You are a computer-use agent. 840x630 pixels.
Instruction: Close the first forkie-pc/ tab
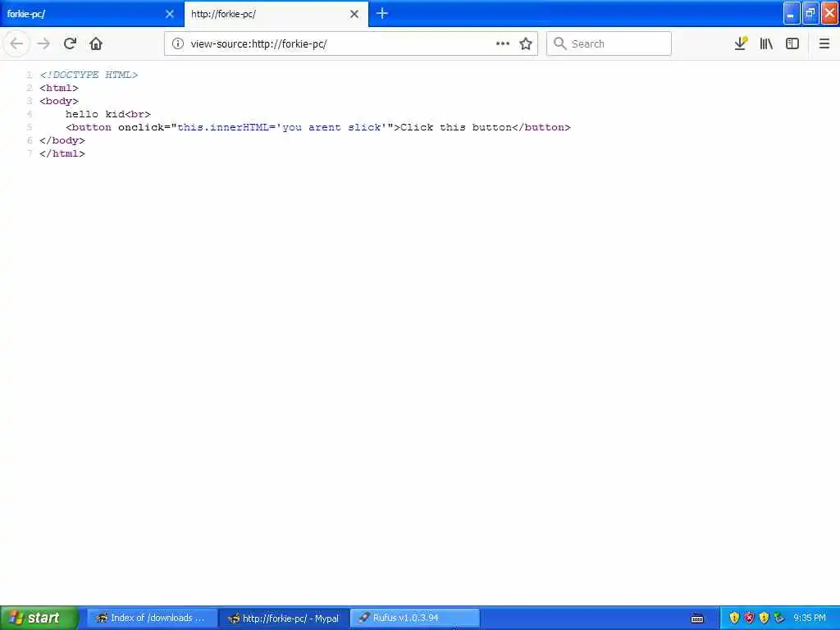(170, 14)
